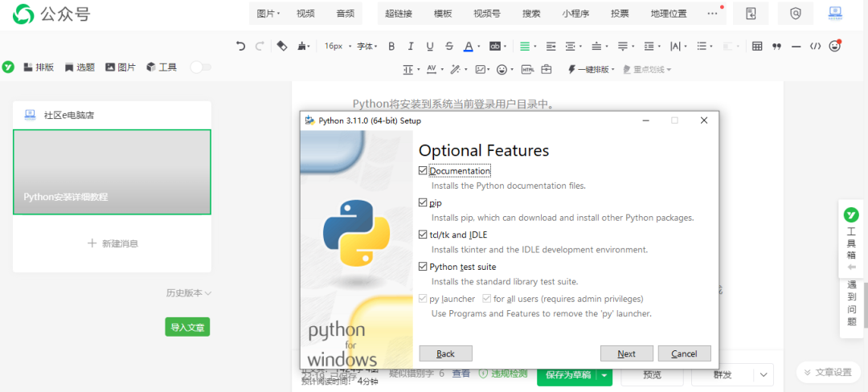The image size is (868, 392).
Task: Click the for all users checkbox
Action: [x=486, y=299]
